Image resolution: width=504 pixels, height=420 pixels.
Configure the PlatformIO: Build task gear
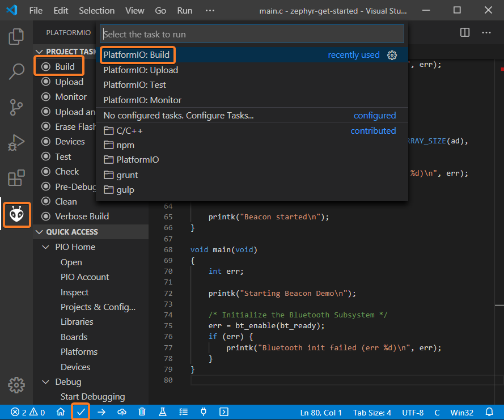point(392,55)
